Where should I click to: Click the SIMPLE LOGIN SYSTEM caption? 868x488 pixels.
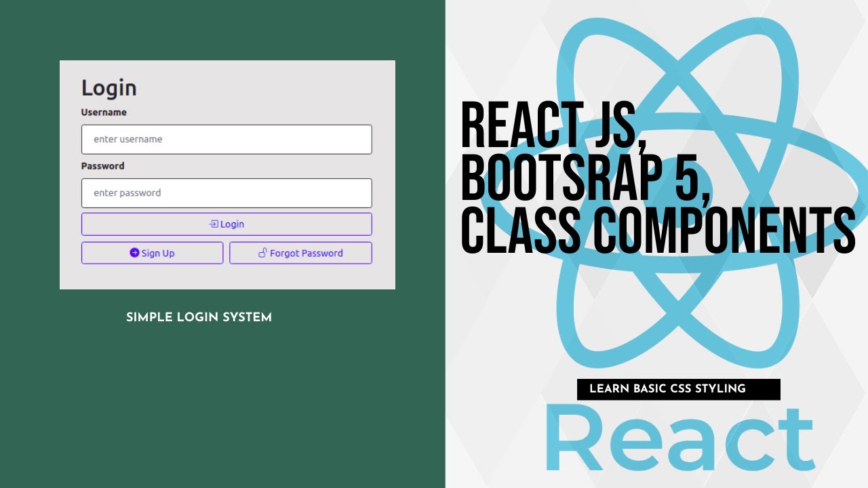[x=199, y=317]
